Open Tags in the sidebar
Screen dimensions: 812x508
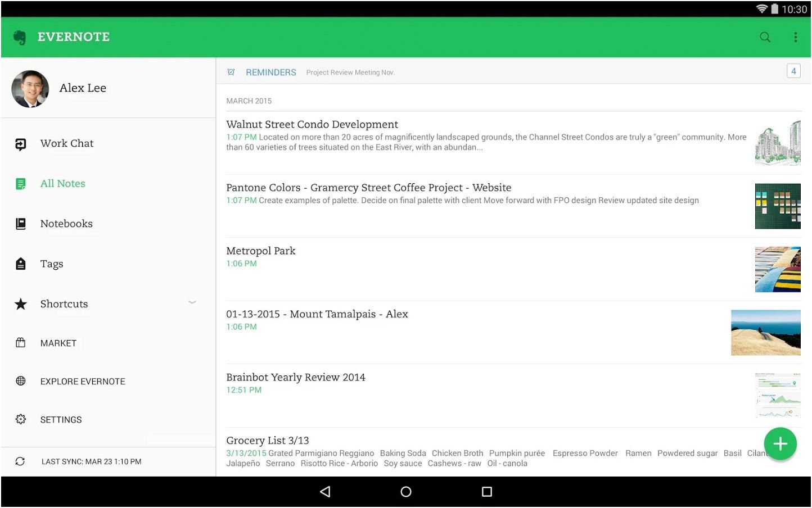tap(51, 264)
